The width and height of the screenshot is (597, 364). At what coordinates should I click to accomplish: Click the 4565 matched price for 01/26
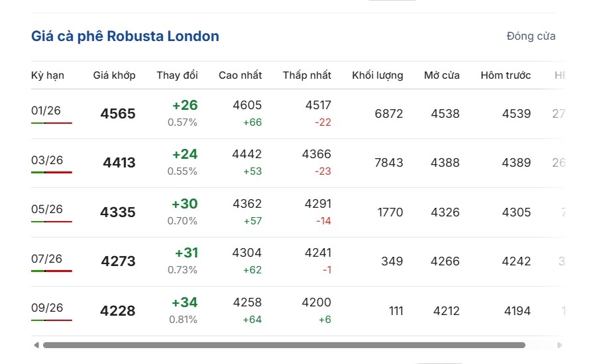(118, 114)
